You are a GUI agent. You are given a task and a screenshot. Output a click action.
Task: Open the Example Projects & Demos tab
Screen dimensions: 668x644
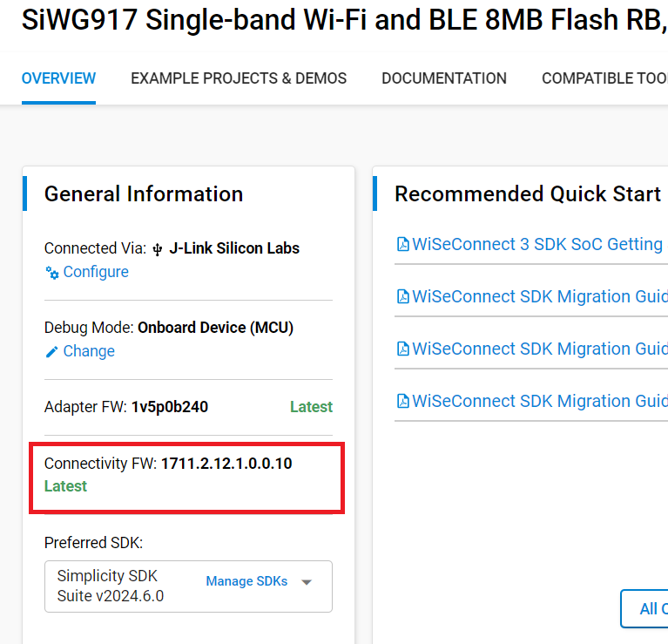239,78
